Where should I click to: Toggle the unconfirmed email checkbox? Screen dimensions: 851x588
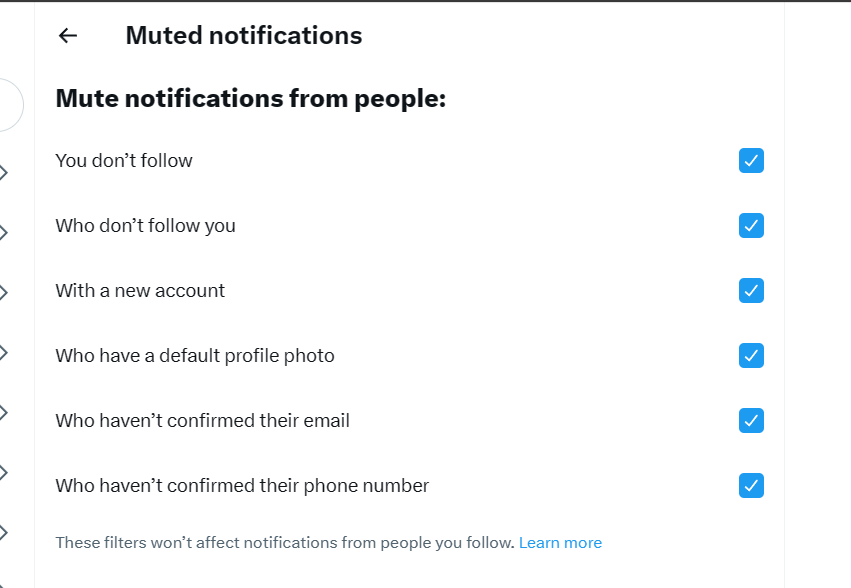(751, 421)
